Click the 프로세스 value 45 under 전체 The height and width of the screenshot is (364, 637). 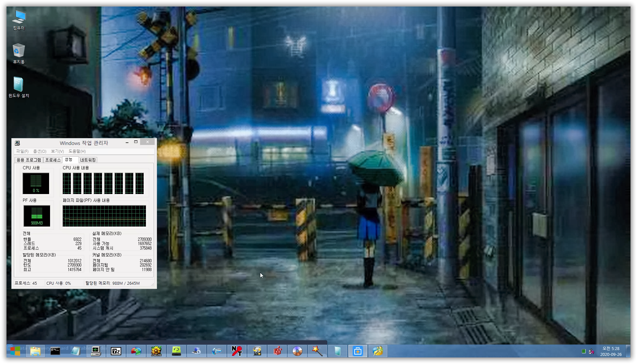click(x=79, y=248)
